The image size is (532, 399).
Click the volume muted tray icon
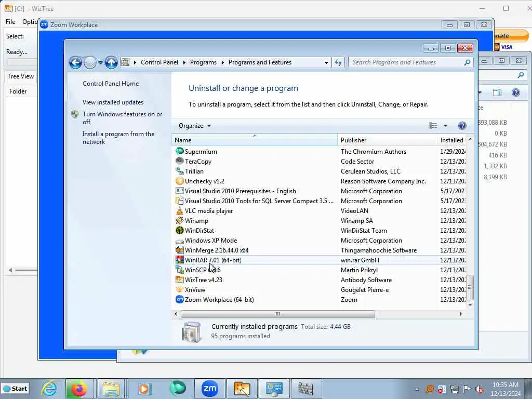[480, 389]
